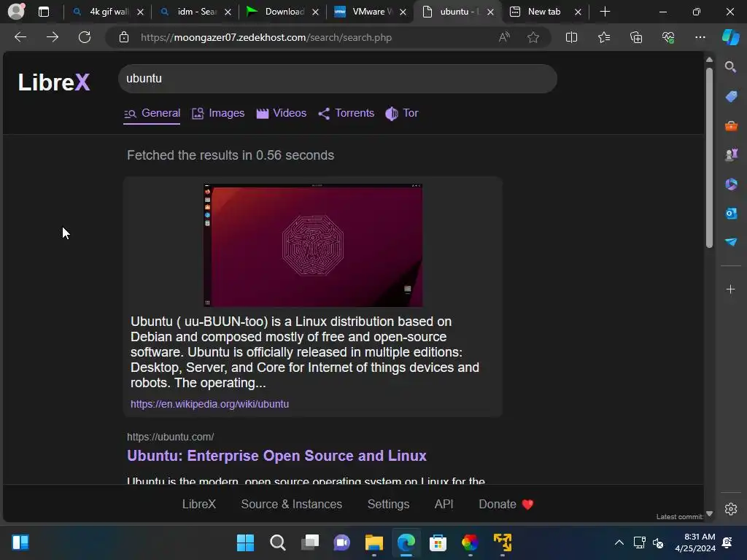This screenshot has height=560, width=747.
Task: Click the scrollbar down arrow
Action: pos(709,513)
